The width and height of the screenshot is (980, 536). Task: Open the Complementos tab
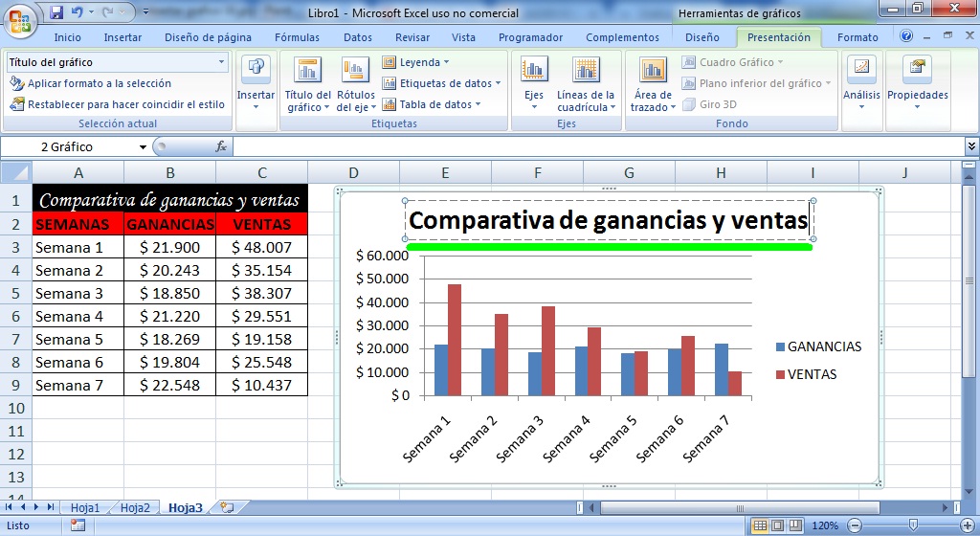point(622,37)
